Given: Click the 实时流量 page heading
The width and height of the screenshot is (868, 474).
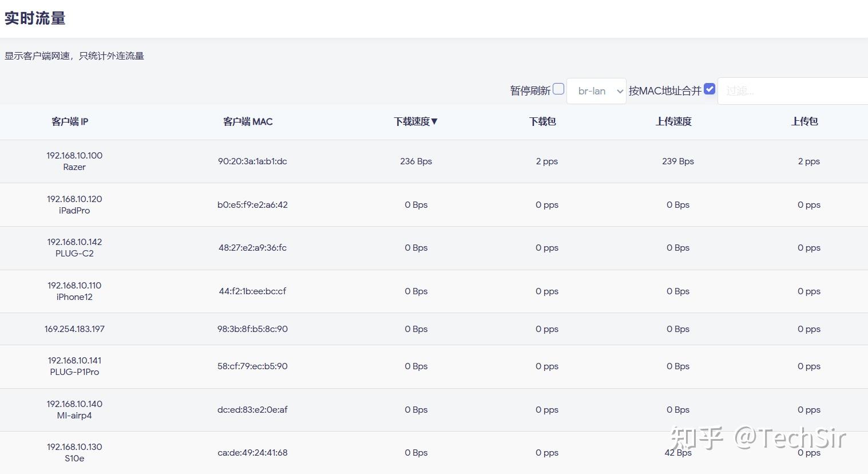Looking at the screenshot, I should pyautogui.click(x=35, y=18).
